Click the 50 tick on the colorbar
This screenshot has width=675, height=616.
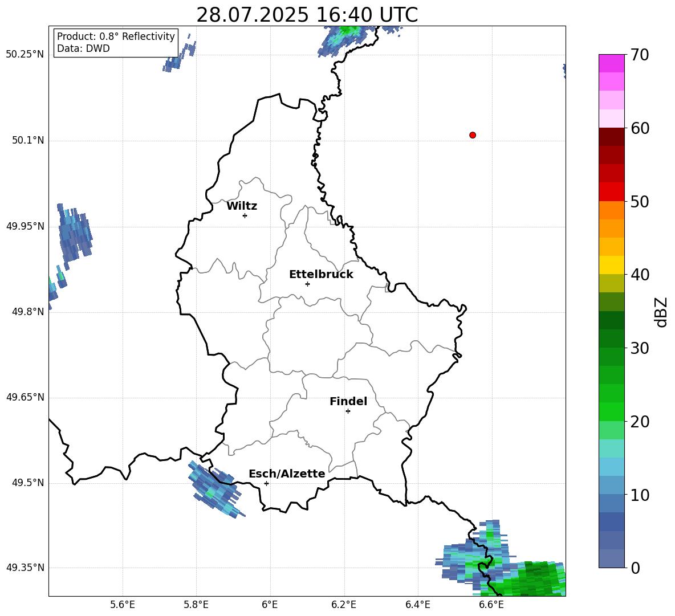(x=640, y=202)
